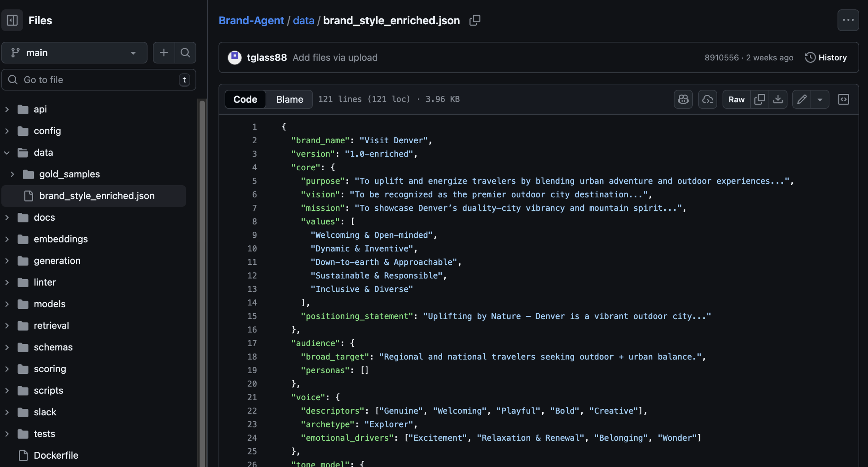Download raw file icon
This screenshot has width=868, height=467.
click(778, 100)
